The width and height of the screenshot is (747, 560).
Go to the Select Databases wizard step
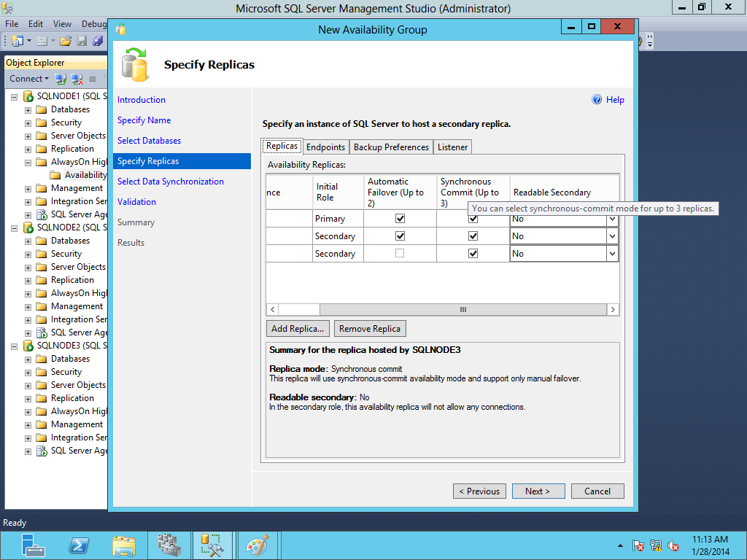point(149,141)
